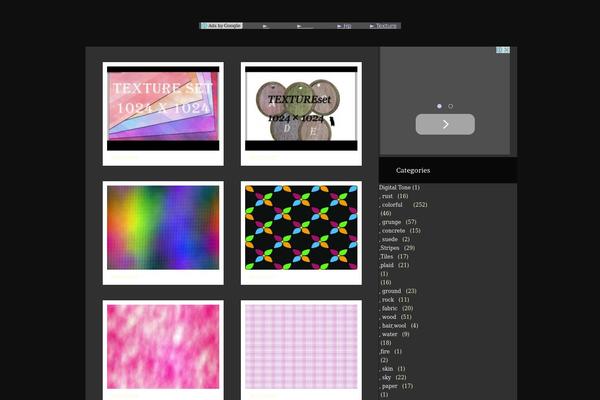The width and height of the screenshot is (600, 400).
Task: Open the plaid (21) category
Action: click(x=394, y=265)
